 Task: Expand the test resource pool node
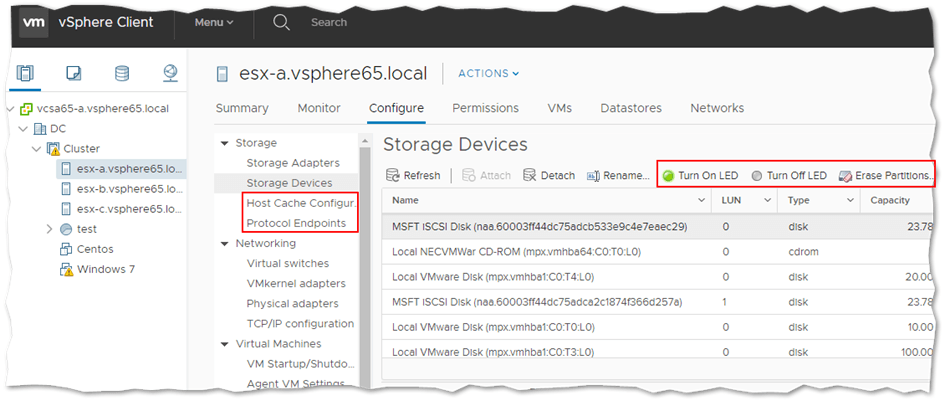click(x=51, y=229)
